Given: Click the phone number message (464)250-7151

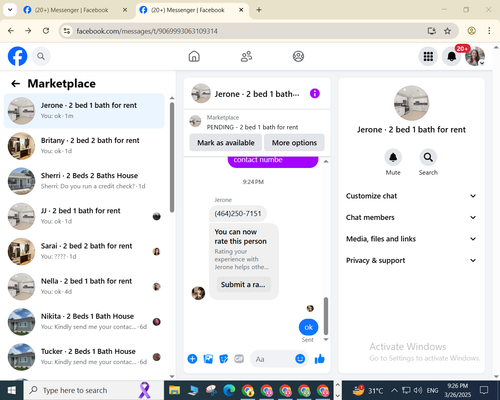Looking at the screenshot, I should (238, 214).
